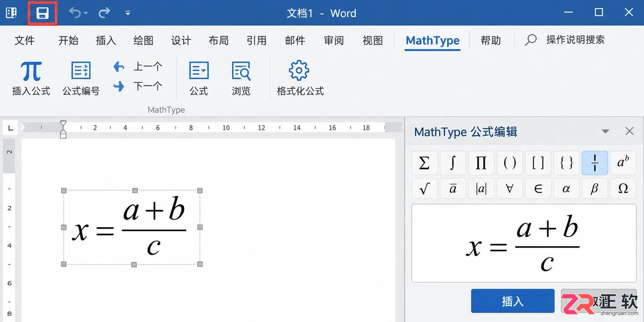Click the Save icon in the title bar

(42, 13)
